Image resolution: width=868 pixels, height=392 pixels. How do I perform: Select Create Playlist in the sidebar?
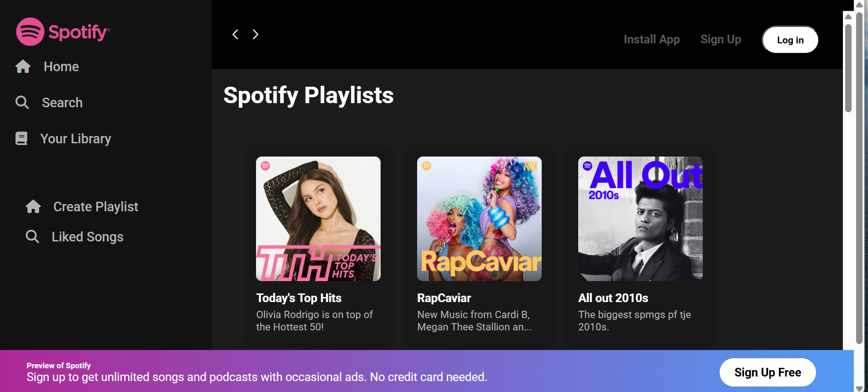pos(96,207)
